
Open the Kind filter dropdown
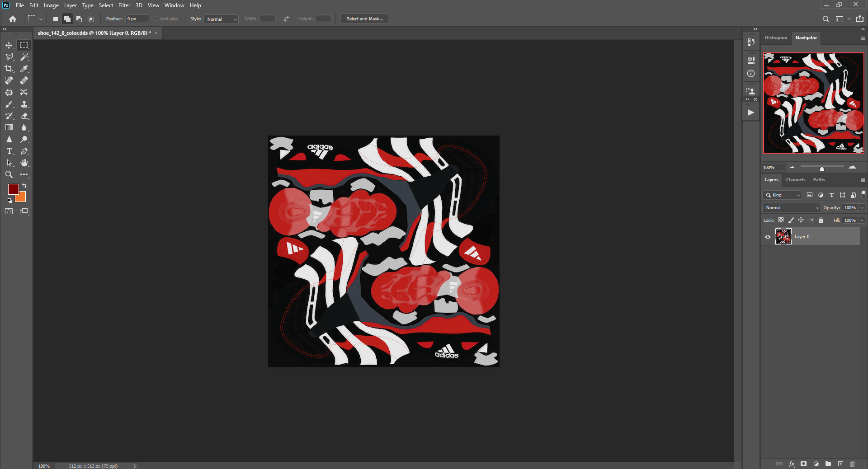coord(783,195)
